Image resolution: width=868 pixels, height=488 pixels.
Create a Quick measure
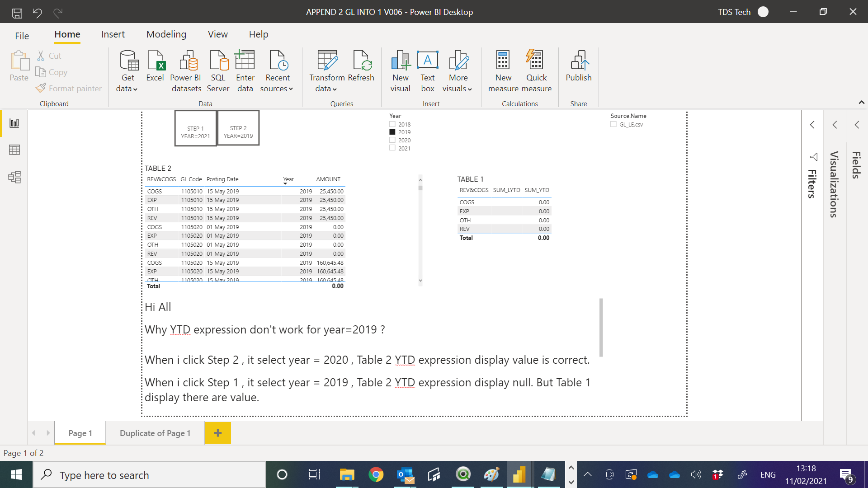click(537, 71)
